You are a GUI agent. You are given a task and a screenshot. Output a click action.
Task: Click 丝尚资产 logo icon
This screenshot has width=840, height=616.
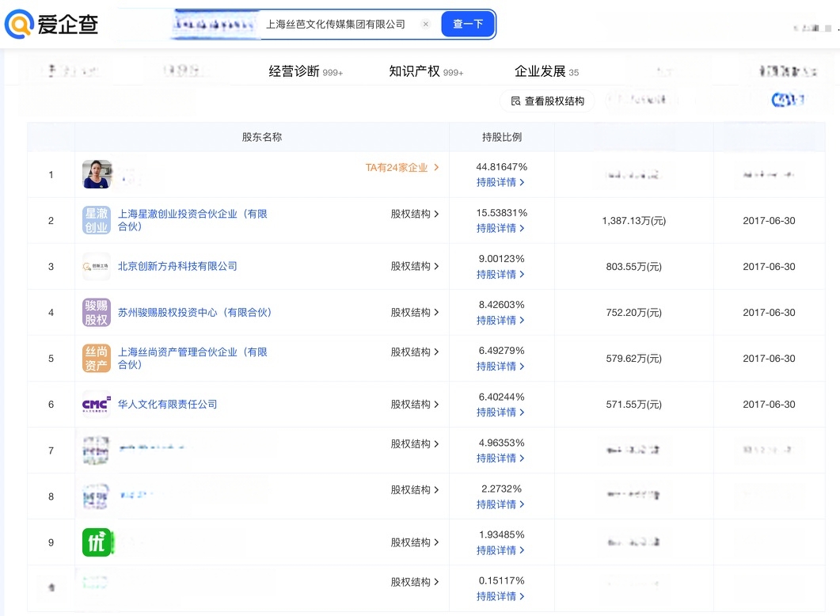(97, 359)
